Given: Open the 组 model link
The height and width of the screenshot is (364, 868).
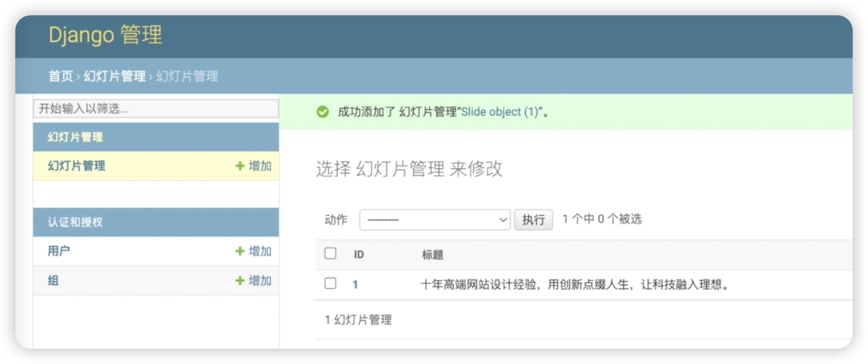Looking at the screenshot, I should tap(53, 281).
